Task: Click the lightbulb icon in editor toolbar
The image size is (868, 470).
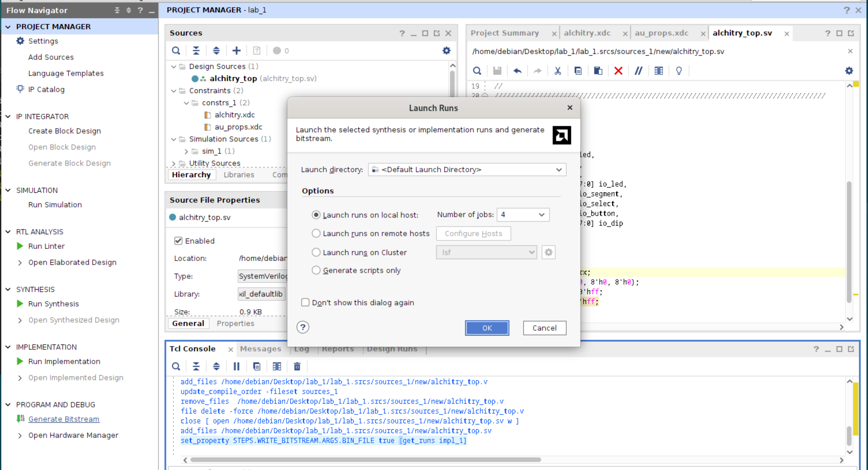Action: point(679,71)
